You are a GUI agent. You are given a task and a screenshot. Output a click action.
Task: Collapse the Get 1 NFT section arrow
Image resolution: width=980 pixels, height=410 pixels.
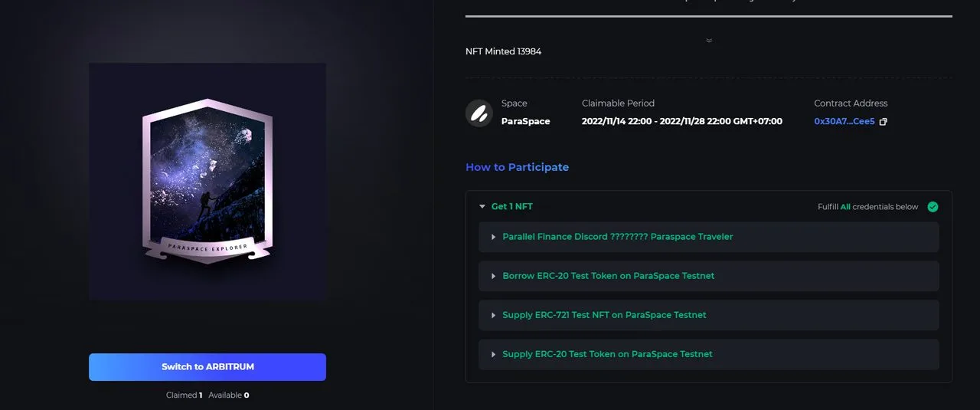482,207
